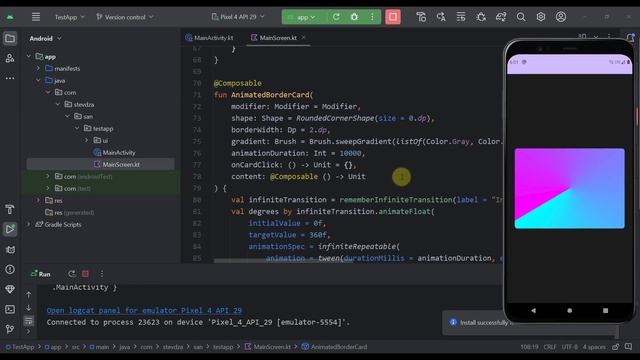640x360 pixels.
Task: Expand the ui package folder
Action: [87, 140]
